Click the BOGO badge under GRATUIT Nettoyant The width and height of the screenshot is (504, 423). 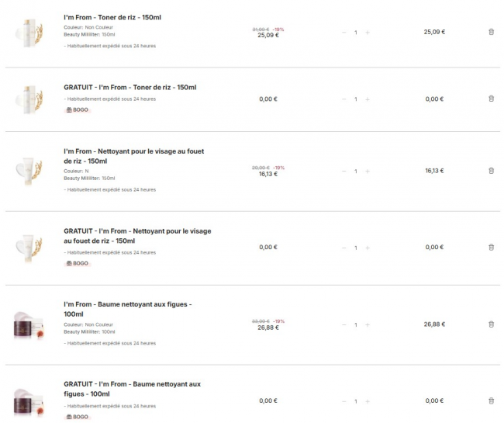pos(78,263)
